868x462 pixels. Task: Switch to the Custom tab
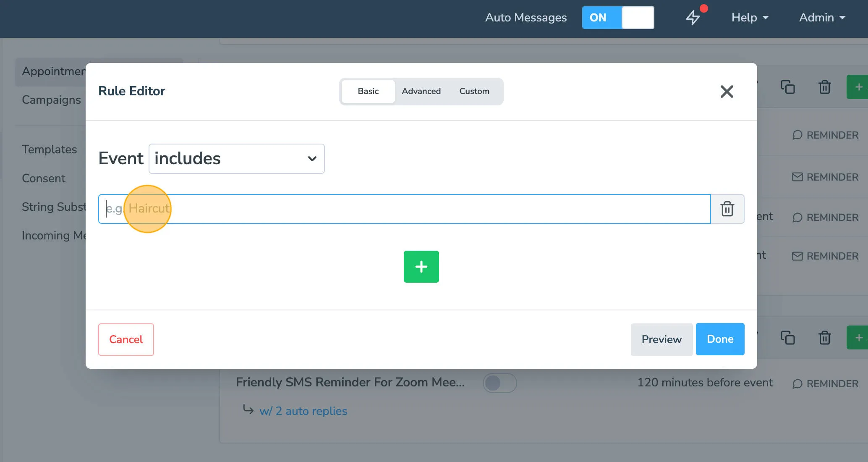click(474, 91)
